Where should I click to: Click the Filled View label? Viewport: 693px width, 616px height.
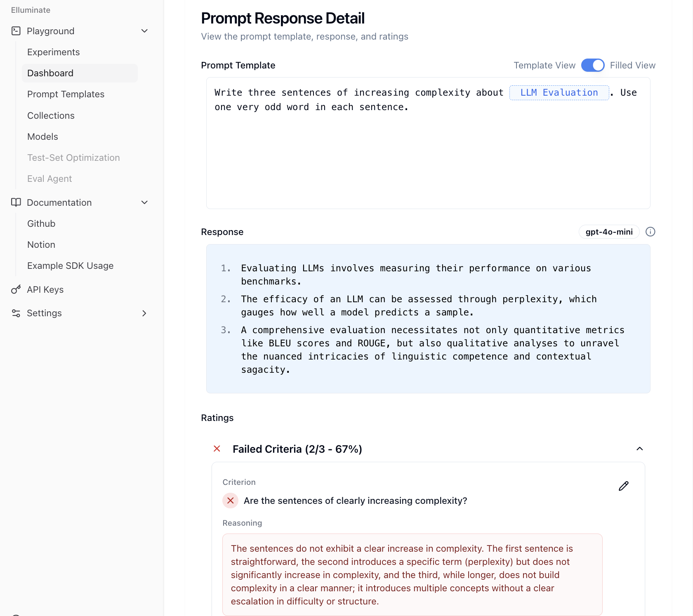pyautogui.click(x=633, y=65)
